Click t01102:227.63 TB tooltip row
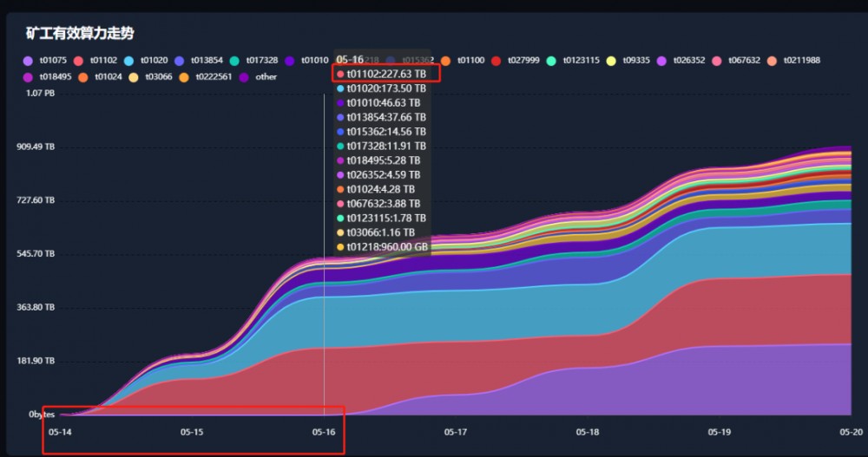This screenshot has width=868, height=457. pos(386,74)
